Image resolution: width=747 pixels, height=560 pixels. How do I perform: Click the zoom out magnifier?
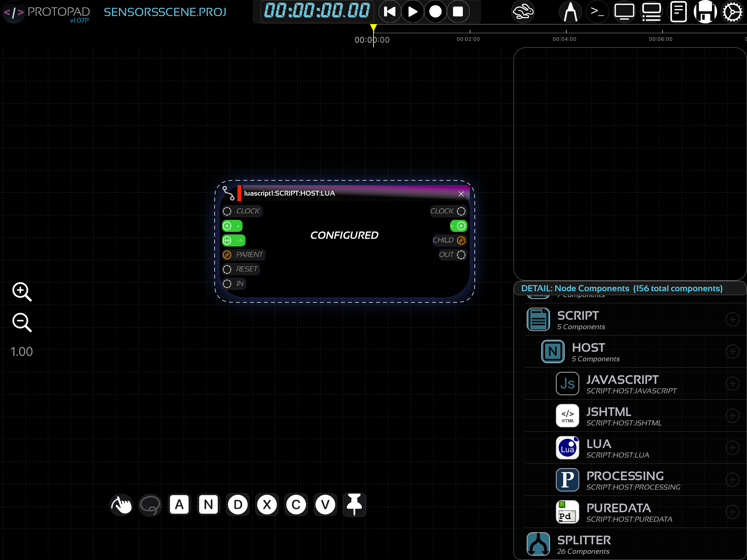(x=22, y=322)
